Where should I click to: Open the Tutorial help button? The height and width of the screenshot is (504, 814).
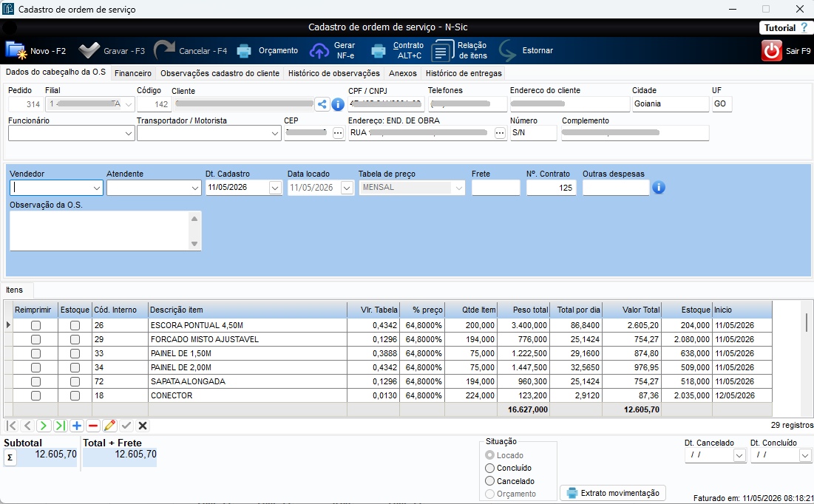785,28
